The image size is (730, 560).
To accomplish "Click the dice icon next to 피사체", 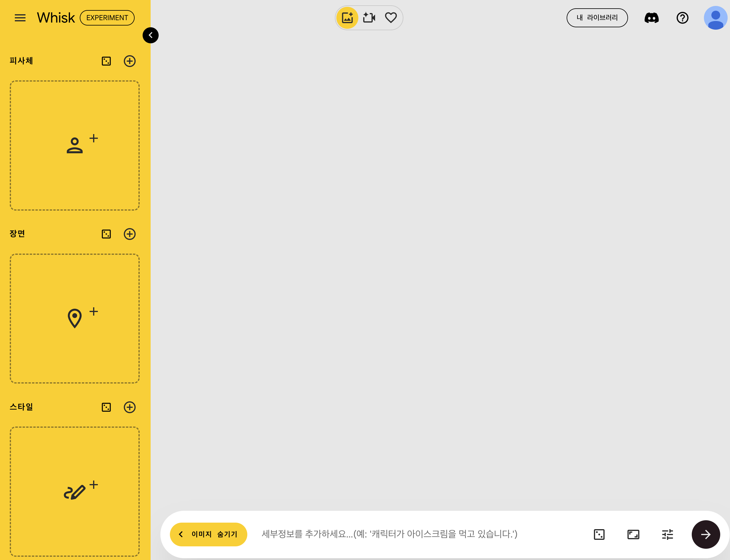I will [x=106, y=61].
